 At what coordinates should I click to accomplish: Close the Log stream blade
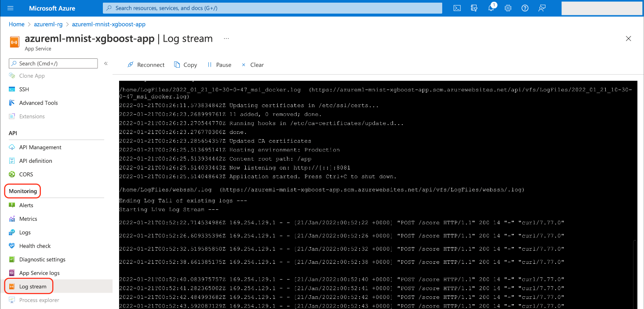[629, 39]
